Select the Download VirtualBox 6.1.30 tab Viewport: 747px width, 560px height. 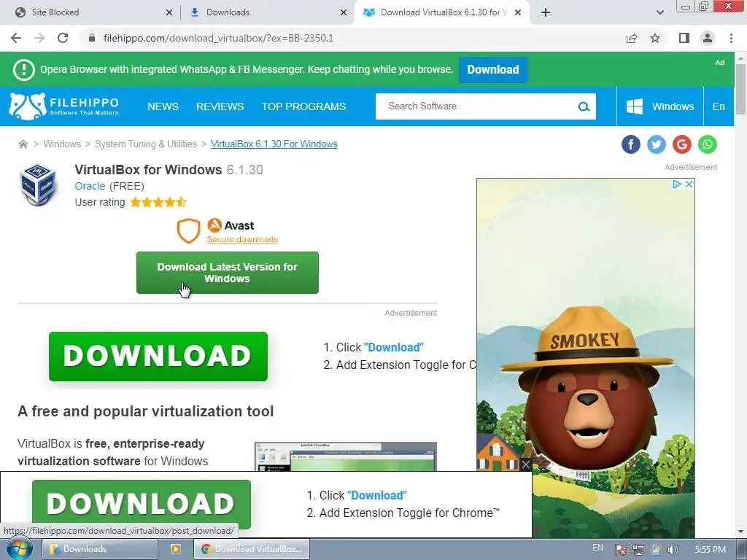tap(441, 12)
